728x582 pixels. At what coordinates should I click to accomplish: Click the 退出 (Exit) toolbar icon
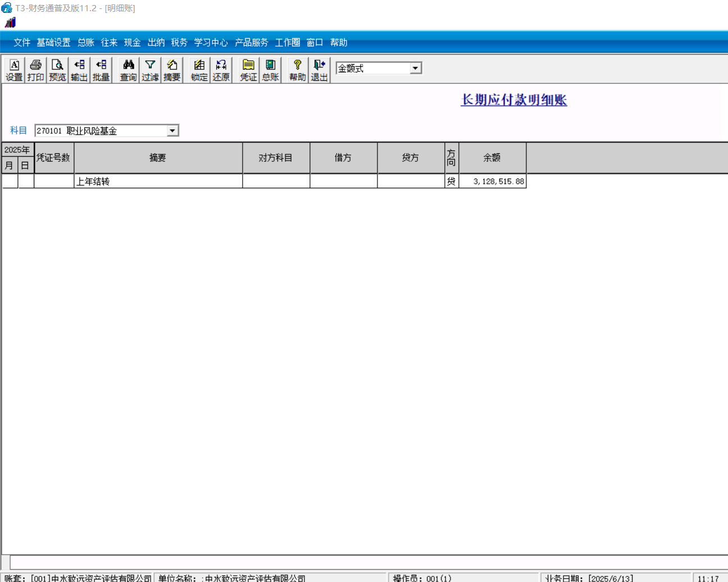319,70
